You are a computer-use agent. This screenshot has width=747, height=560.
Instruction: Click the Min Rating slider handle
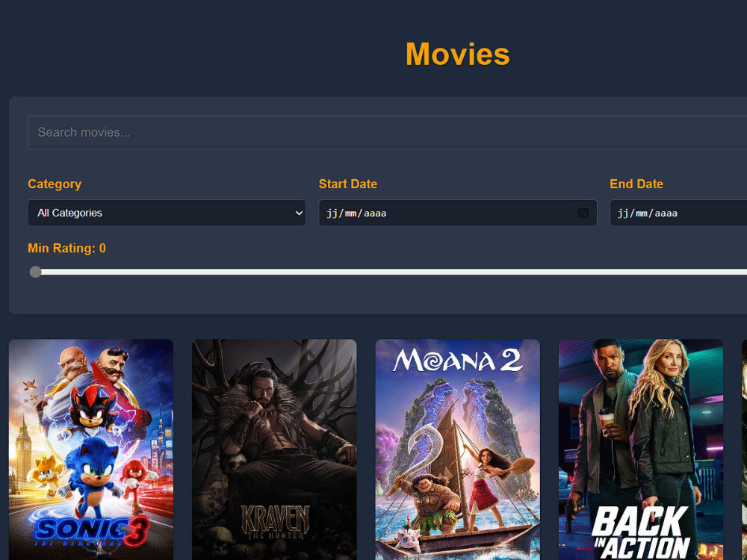tap(35, 272)
